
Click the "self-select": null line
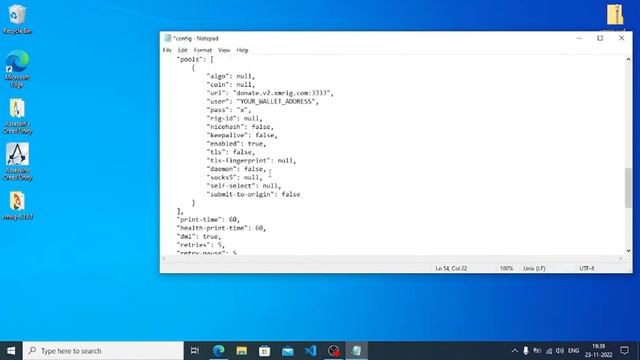244,186
